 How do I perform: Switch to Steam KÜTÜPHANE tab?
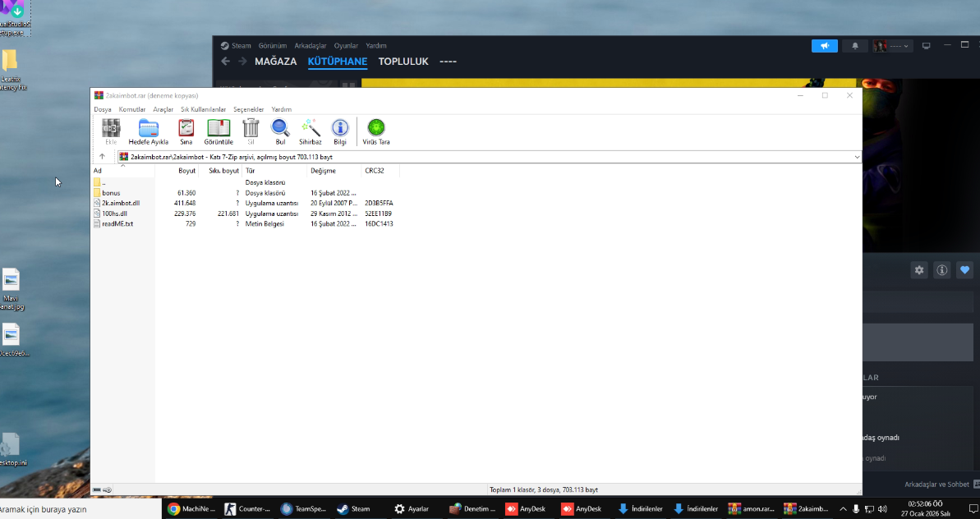coord(338,62)
